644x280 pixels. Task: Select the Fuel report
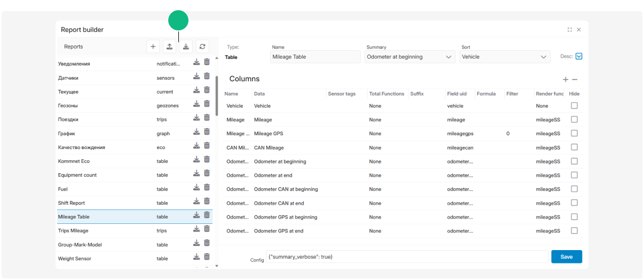[x=135, y=189]
